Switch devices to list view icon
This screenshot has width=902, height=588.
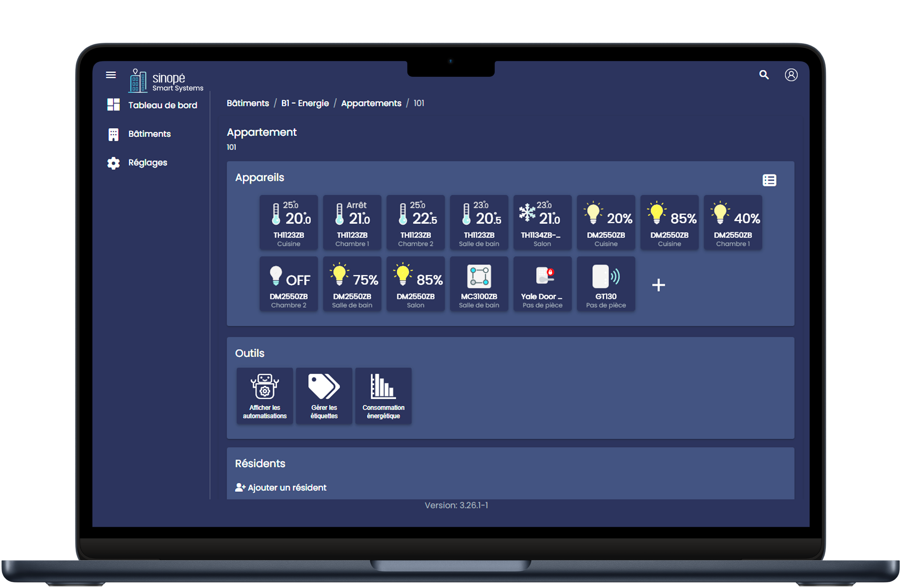[769, 180]
